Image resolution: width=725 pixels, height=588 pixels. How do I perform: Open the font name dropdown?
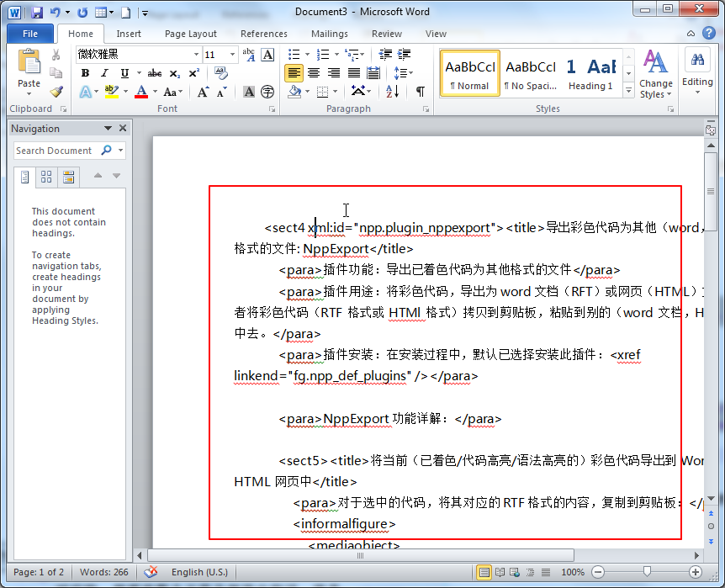click(196, 55)
